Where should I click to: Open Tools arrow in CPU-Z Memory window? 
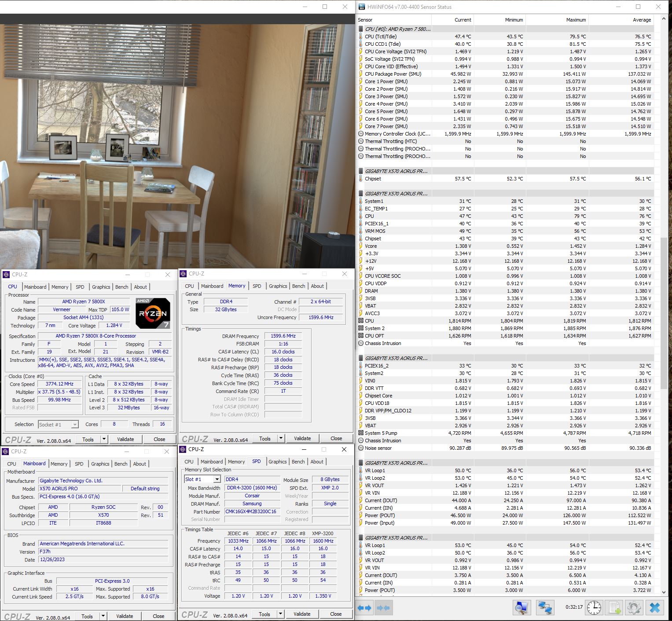coord(281,438)
